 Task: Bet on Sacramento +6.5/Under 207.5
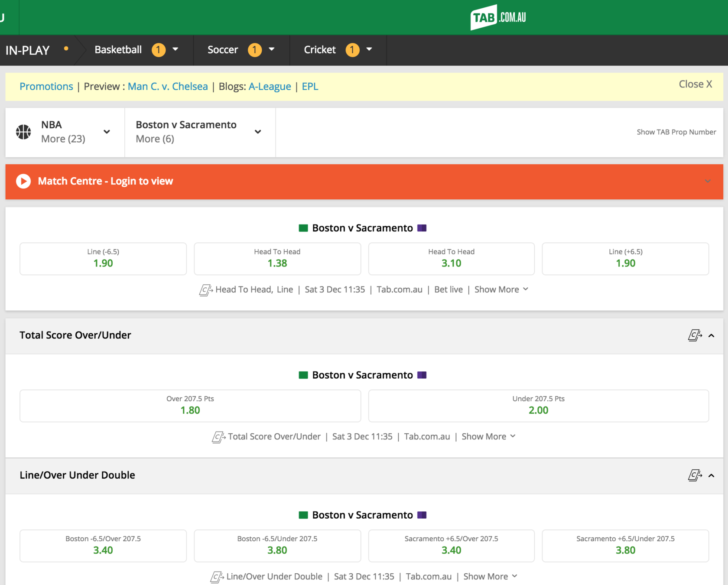click(x=625, y=546)
